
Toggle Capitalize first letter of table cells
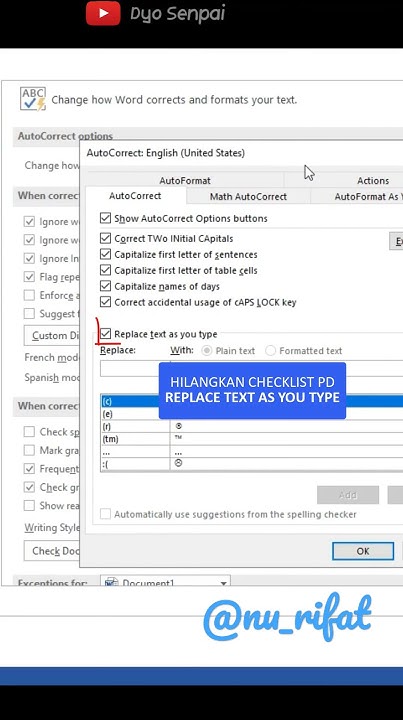click(x=106, y=270)
